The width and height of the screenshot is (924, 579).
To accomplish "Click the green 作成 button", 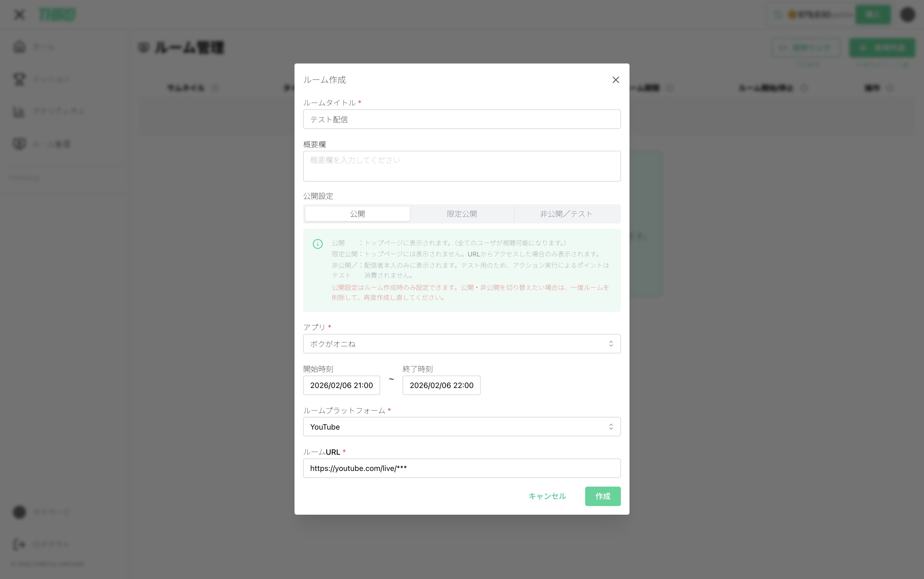I will (602, 496).
